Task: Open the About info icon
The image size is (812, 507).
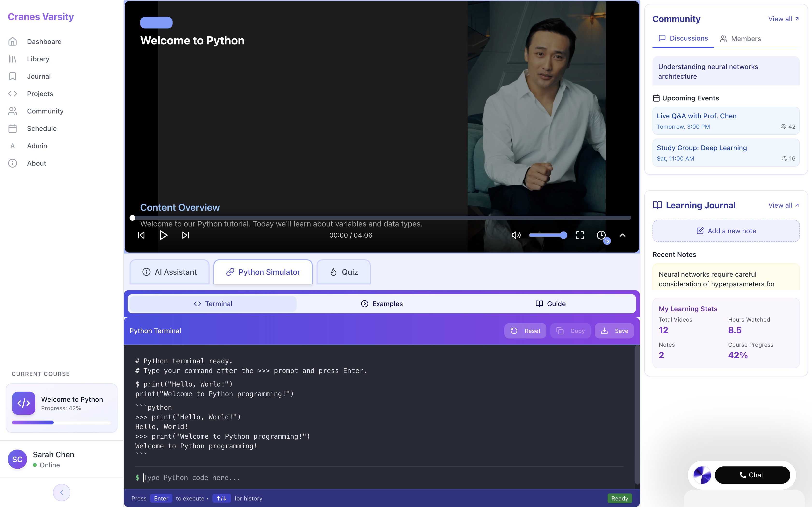Action: (12, 163)
